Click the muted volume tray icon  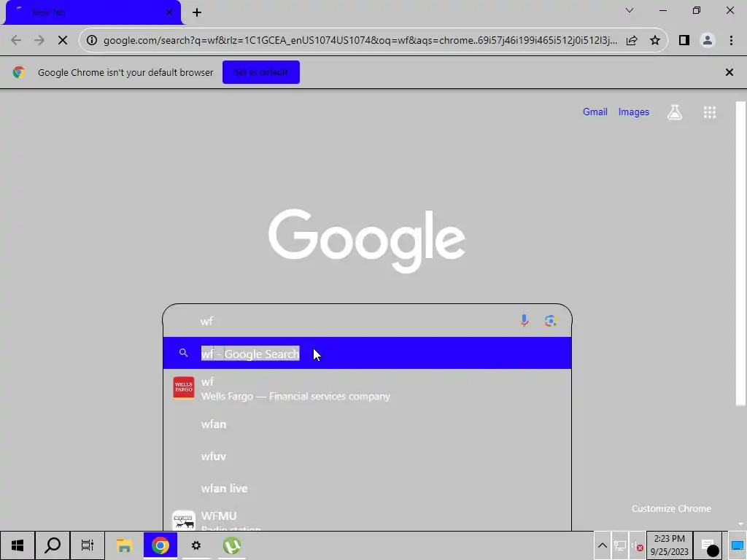tap(638, 545)
